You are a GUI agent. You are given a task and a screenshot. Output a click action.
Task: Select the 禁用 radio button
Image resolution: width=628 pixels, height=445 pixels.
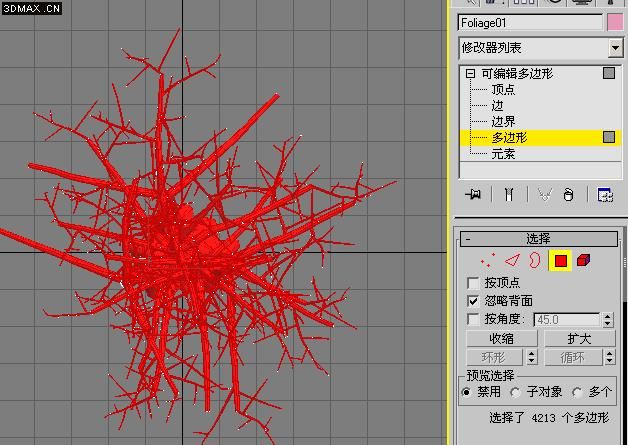(x=466, y=392)
